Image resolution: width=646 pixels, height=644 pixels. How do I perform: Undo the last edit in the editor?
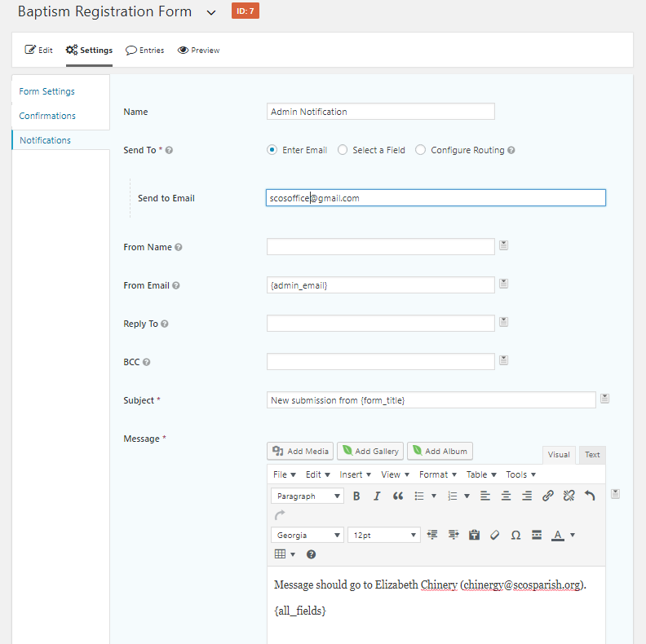pos(590,496)
